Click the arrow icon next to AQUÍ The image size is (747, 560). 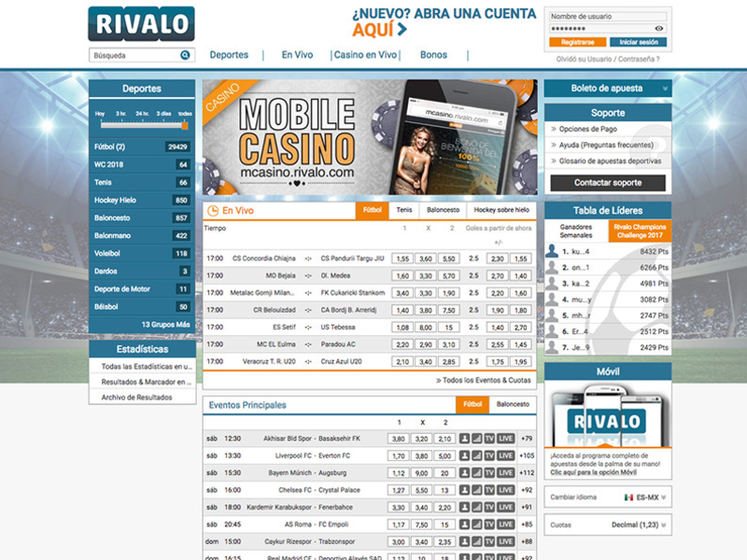402,30
